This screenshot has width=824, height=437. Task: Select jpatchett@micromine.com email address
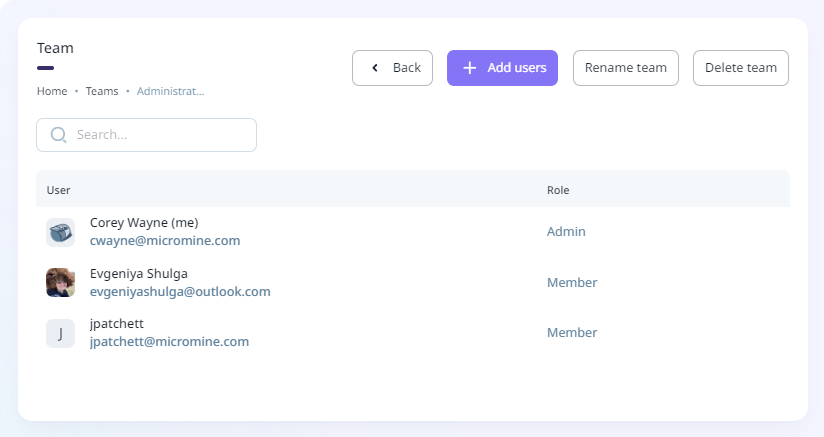point(169,342)
